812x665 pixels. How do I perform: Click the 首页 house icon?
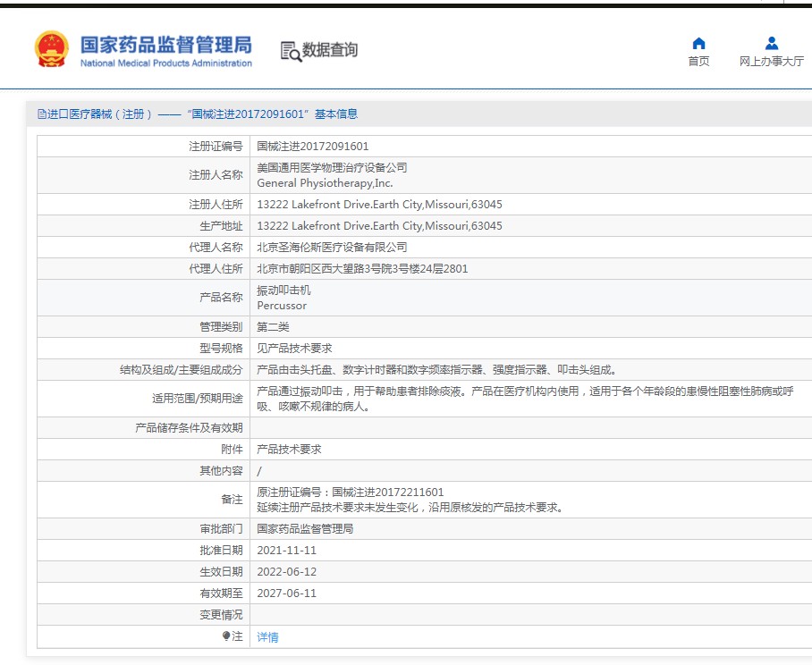pos(699,43)
